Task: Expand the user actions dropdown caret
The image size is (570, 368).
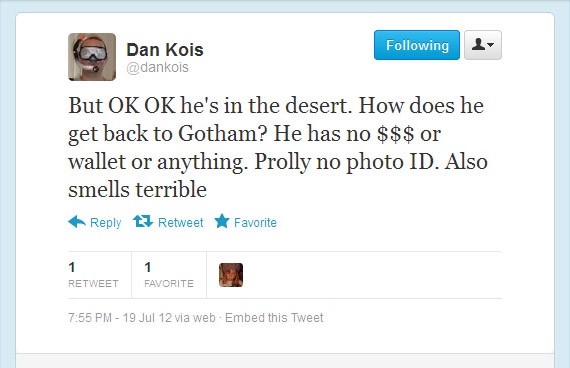Action: [490, 45]
